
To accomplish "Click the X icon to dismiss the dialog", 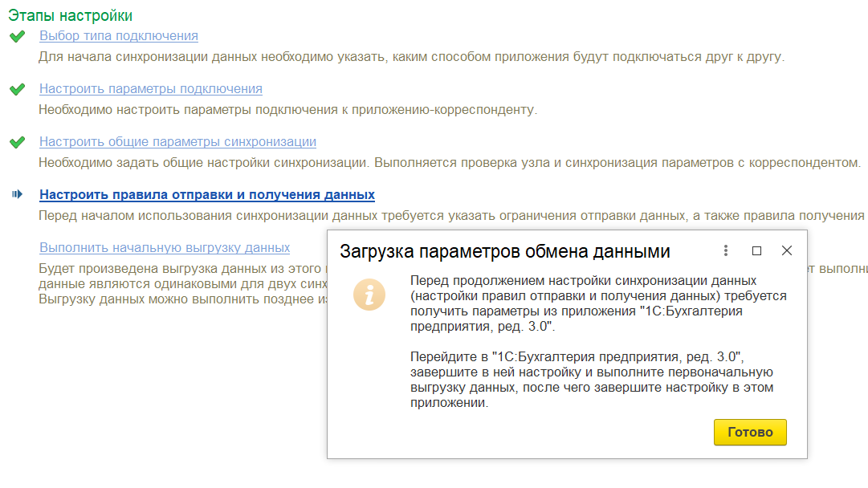I will (785, 251).
